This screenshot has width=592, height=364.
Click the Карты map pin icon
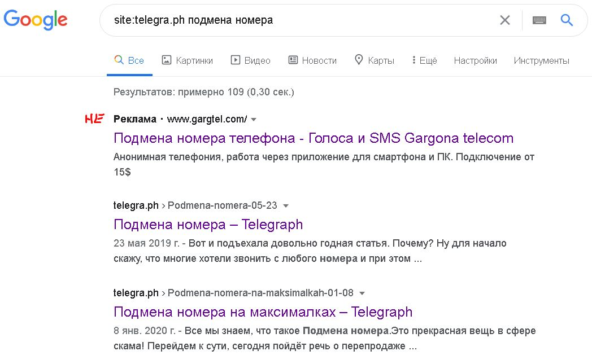[358, 60]
